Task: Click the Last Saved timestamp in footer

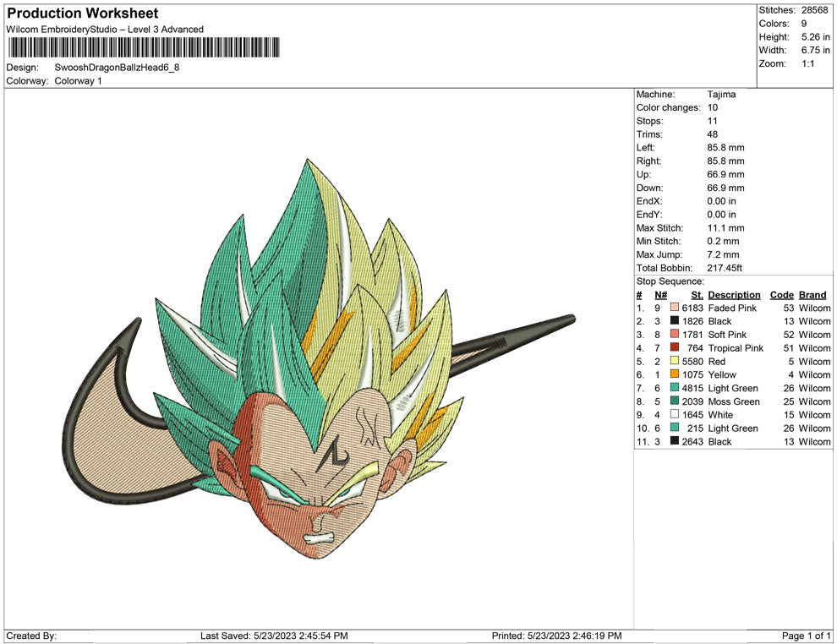Action: coord(274,636)
